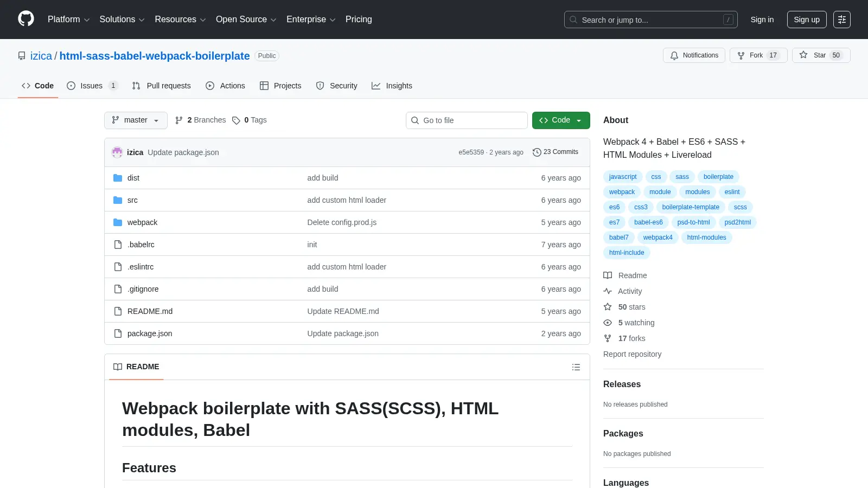
Task: Open the Security tab
Action: tap(336, 86)
